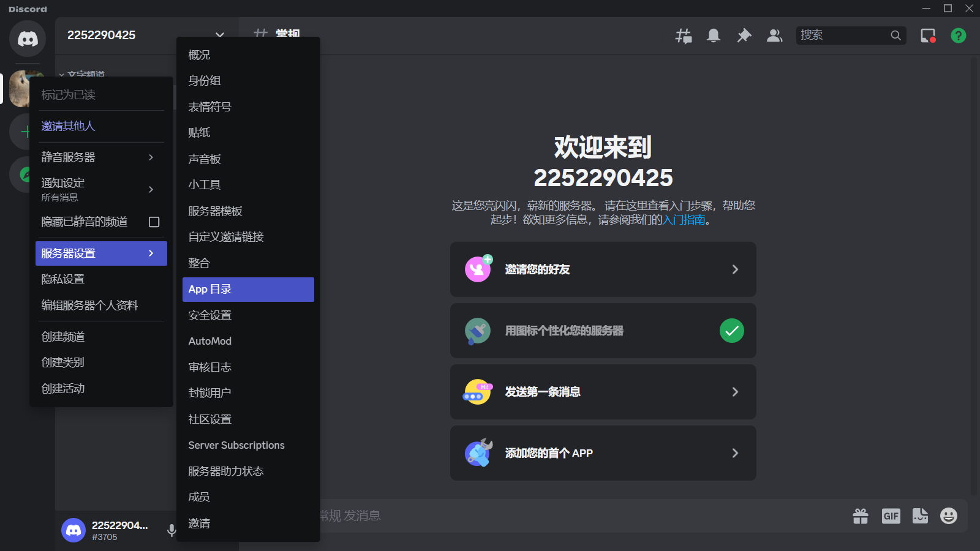
Task: Open Server Subscriptions entry
Action: (248, 445)
